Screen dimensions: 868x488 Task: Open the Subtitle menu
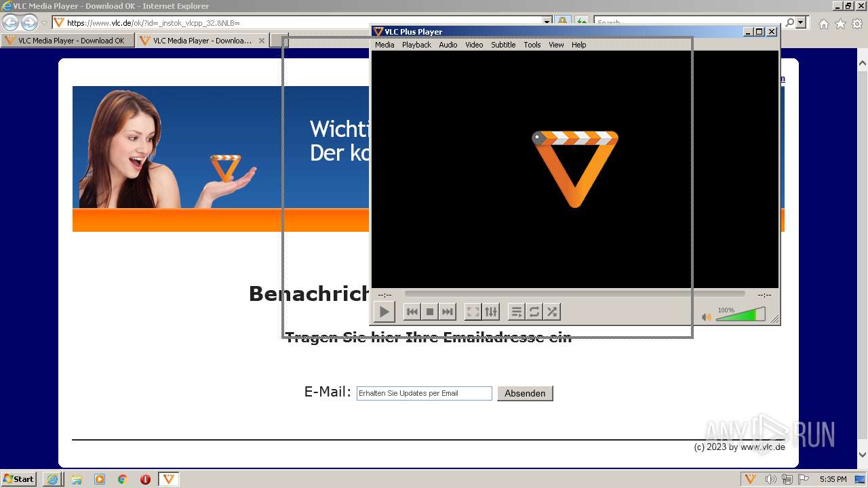503,45
